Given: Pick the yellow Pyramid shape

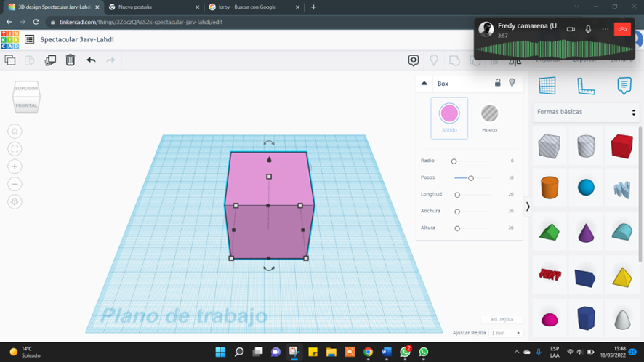Looking at the screenshot, I should (x=622, y=277).
